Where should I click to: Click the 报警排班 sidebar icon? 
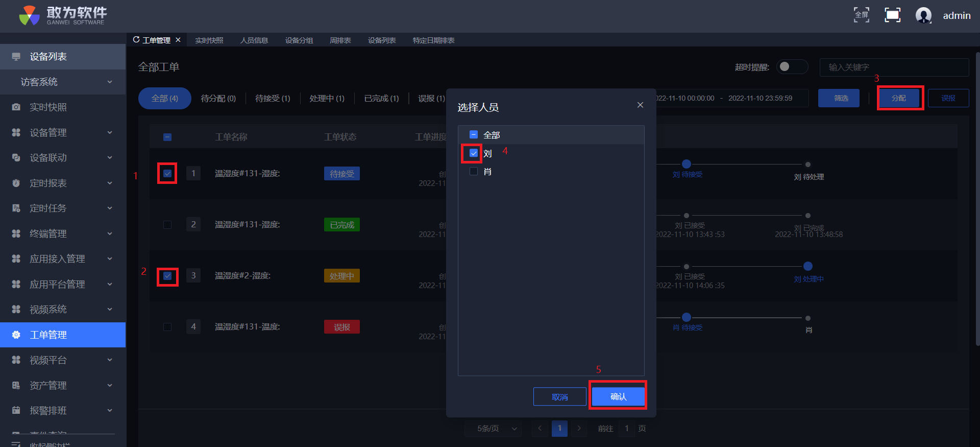pos(16,410)
